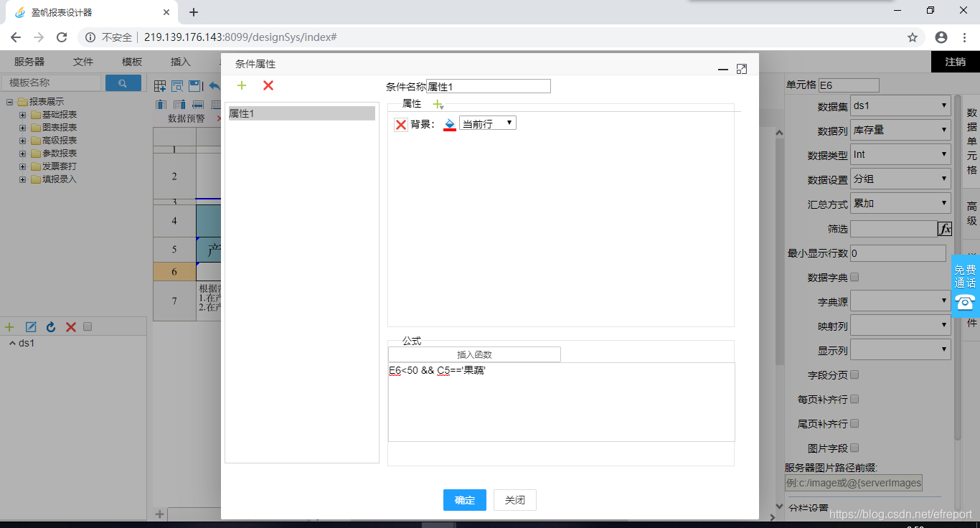The height and width of the screenshot is (528, 980).
Task: Open the 数据类型 Int dropdown
Action: point(900,154)
